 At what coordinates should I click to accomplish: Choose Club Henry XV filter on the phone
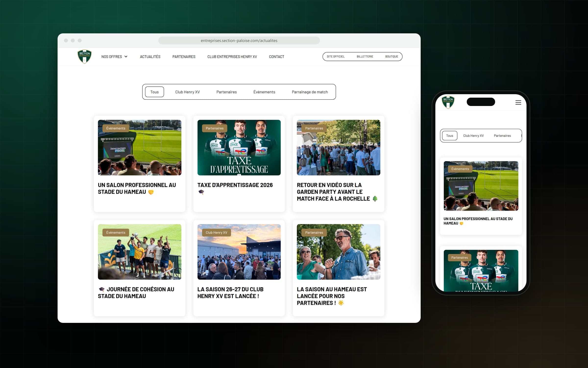pos(473,136)
